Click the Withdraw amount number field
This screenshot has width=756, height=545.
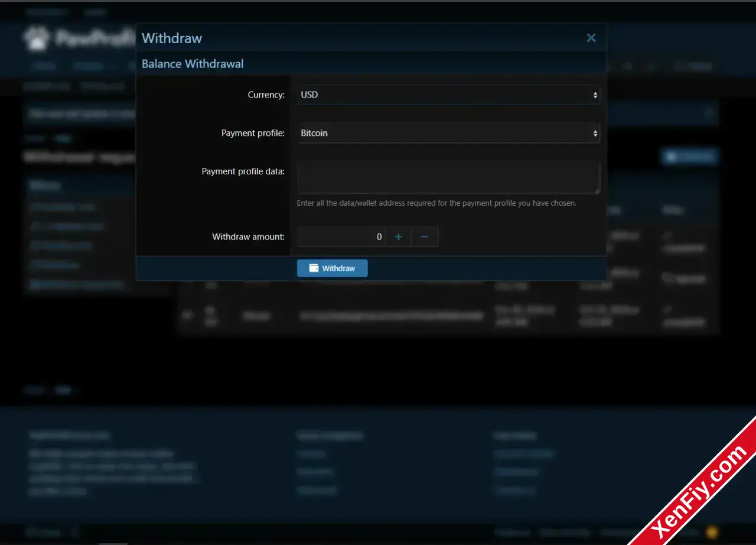(x=341, y=237)
